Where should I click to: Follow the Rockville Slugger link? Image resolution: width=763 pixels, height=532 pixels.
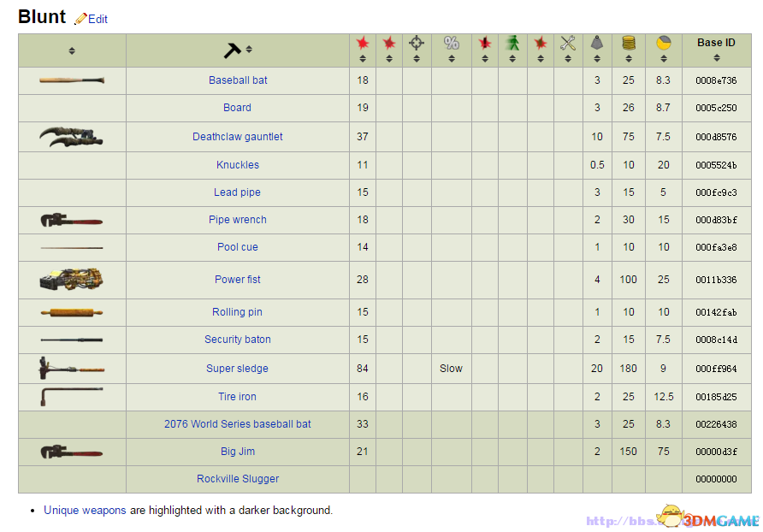(x=238, y=479)
